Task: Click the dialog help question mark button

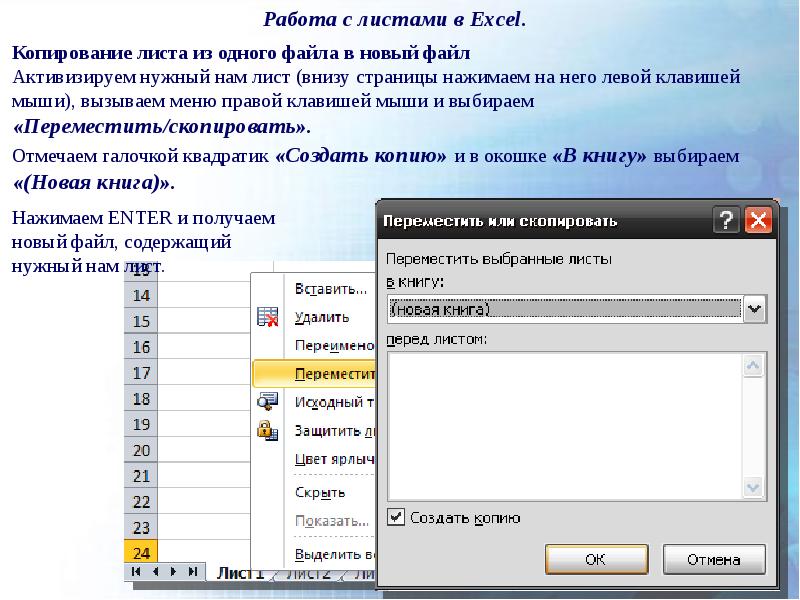Action: [x=727, y=220]
